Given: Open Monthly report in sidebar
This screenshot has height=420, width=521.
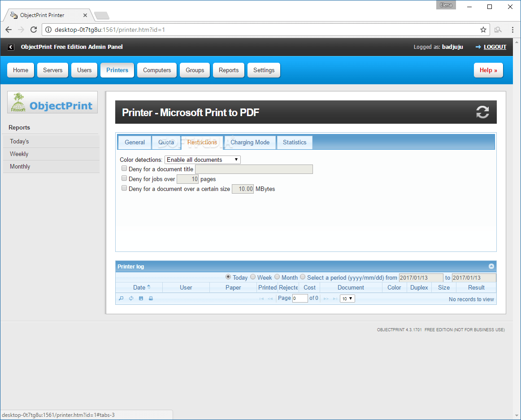Looking at the screenshot, I should (x=52, y=166).
